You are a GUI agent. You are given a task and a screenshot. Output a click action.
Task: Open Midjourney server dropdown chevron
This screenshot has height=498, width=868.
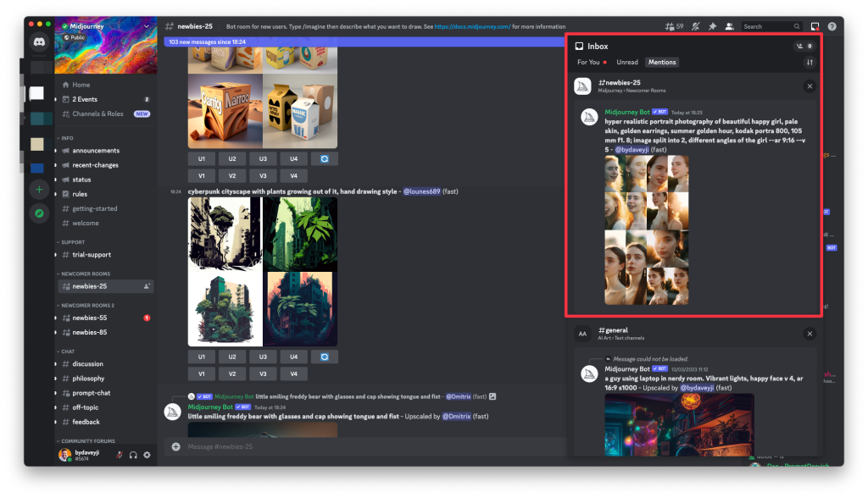[x=146, y=26]
